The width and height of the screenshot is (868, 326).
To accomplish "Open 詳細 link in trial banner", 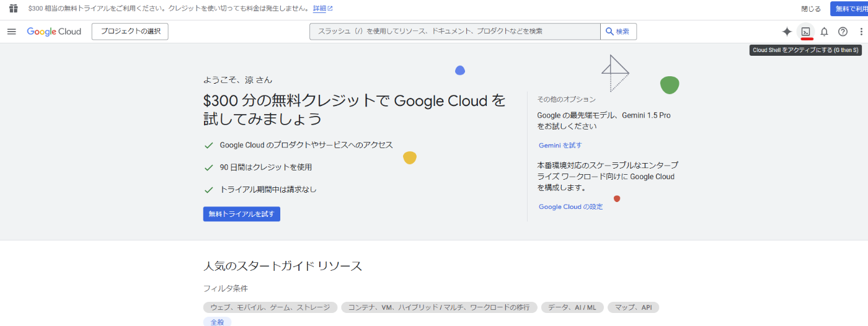I will coord(322,9).
